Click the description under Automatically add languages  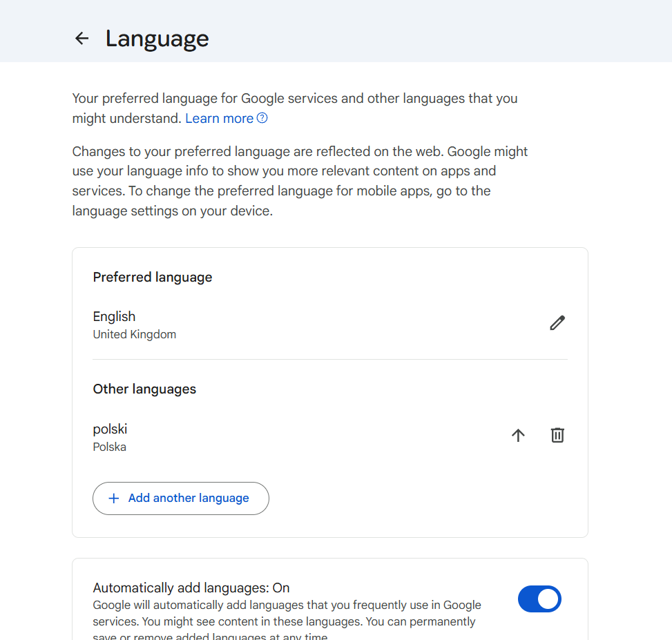coord(287,614)
